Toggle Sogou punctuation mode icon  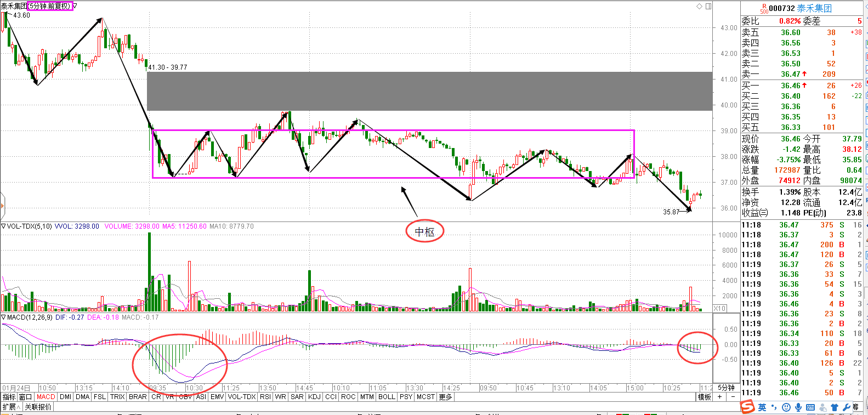point(774,407)
